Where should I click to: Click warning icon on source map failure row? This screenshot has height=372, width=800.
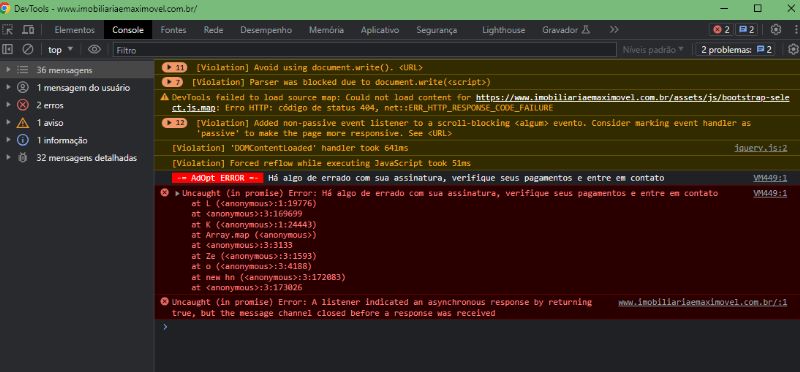coord(164,97)
